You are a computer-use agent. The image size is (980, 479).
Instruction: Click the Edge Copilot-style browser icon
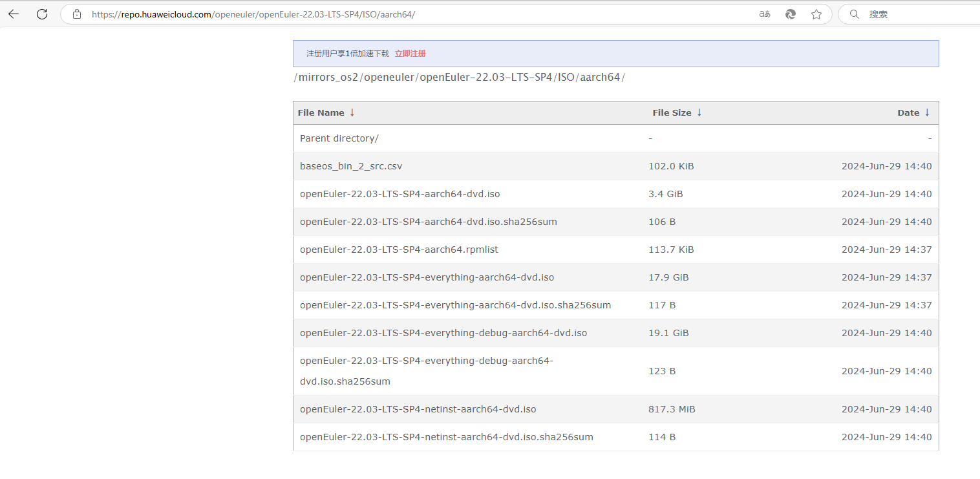(790, 14)
